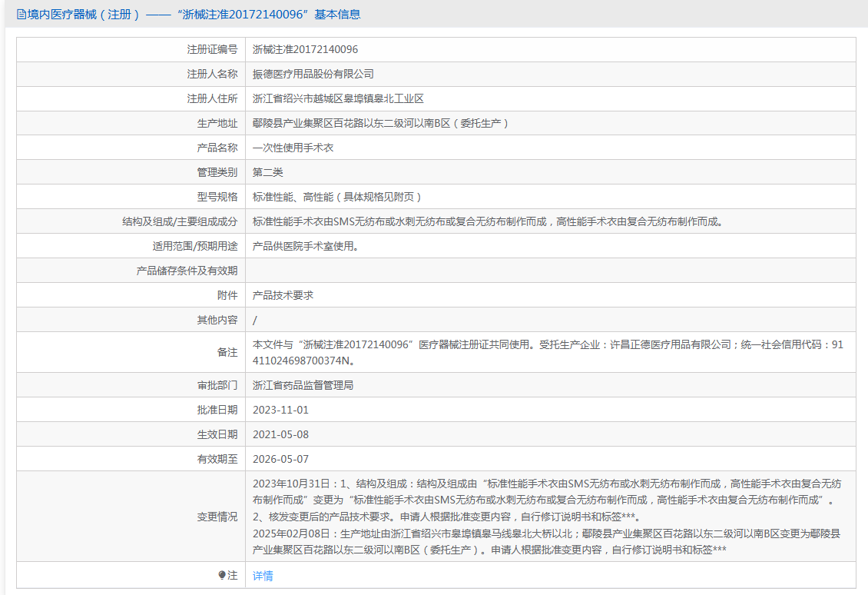Click the 注册人名称 label
The image size is (868, 595).
coord(212,74)
